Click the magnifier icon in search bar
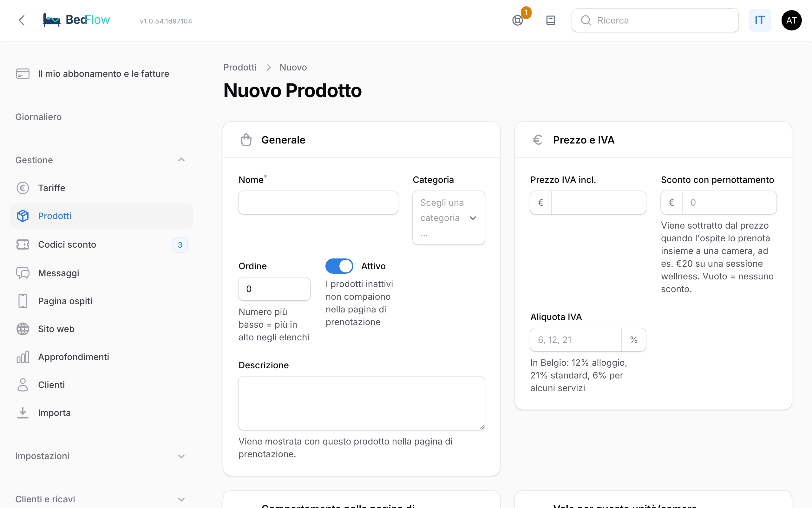This screenshot has width=812, height=508. [586, 21]
